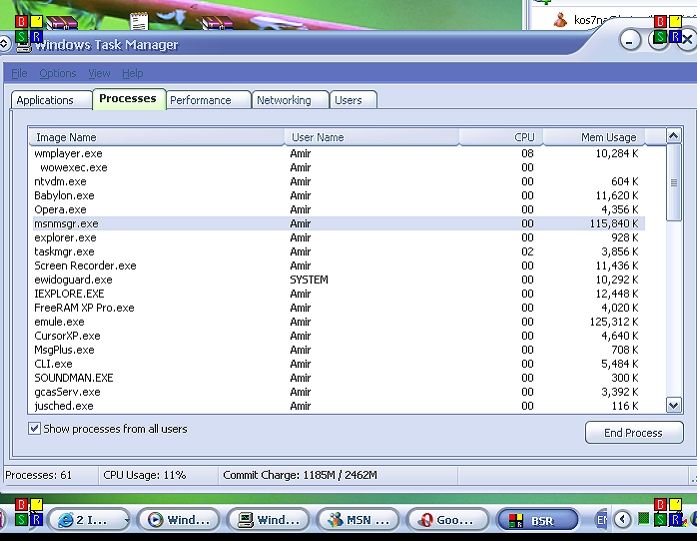This screenshot has height=541, width=697.
Task: Select the explorer.exe process
Action: pyautogui.click(x=339, y=238)
